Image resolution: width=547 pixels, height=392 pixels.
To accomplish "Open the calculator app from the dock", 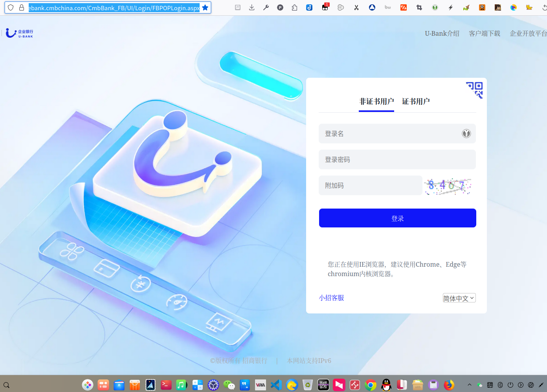I will point(198,385).
